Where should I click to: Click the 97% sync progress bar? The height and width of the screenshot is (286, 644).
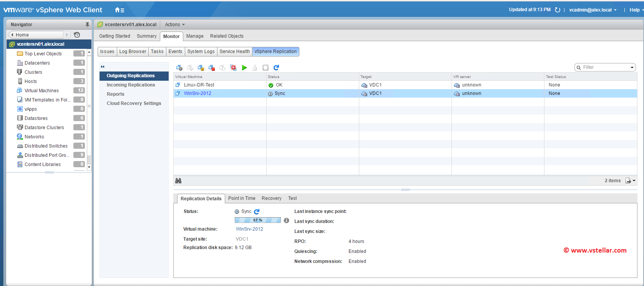pos(257,220)
